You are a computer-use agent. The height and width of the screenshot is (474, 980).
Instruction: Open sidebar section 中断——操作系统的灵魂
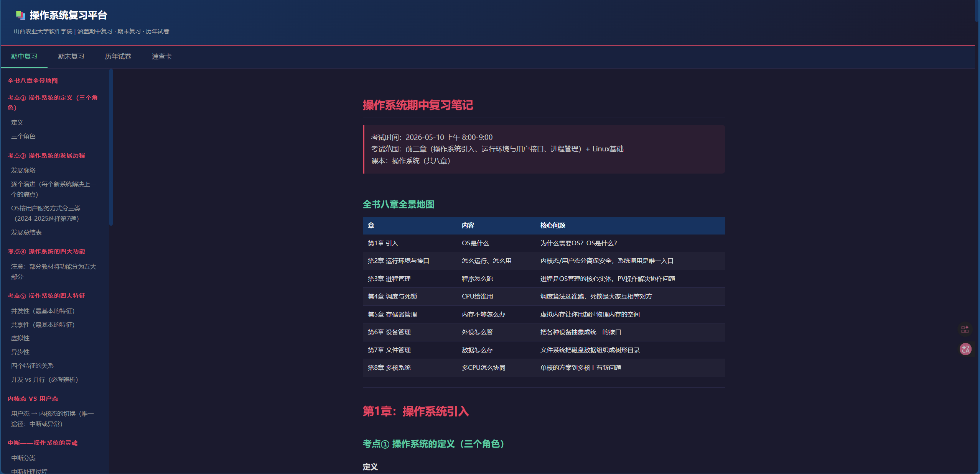[x=43, y=443]
